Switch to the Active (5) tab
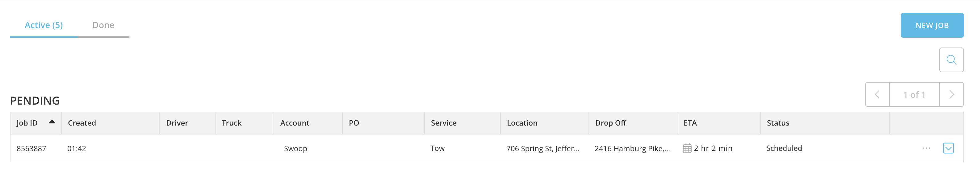This screenshot has height=174, width=980. 44,25
